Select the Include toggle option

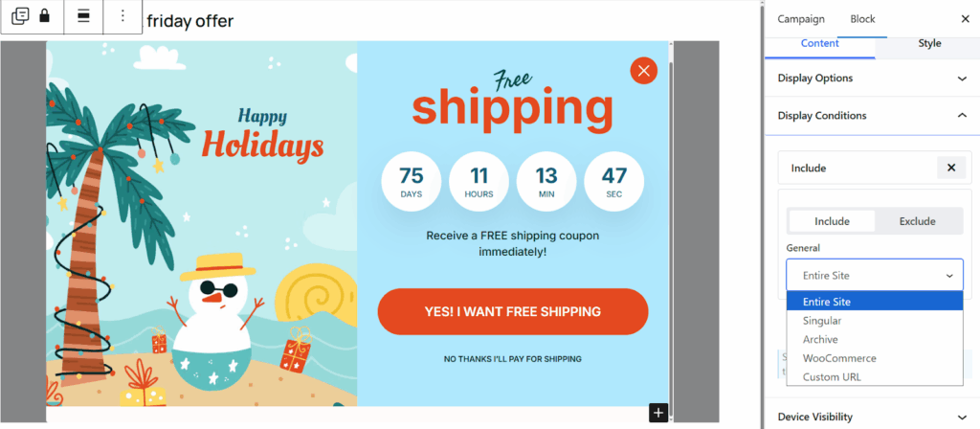832,221
